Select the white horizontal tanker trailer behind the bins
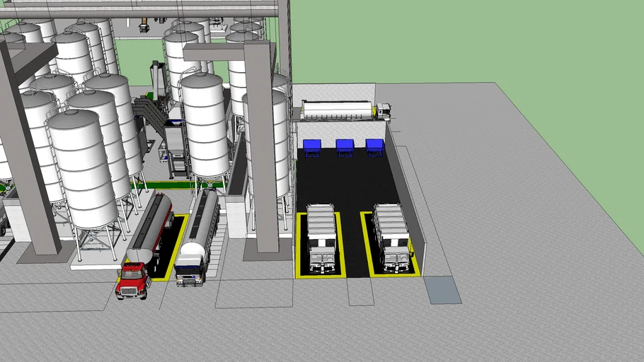Screen dimensions: 644x362 (x=338, y=110)
